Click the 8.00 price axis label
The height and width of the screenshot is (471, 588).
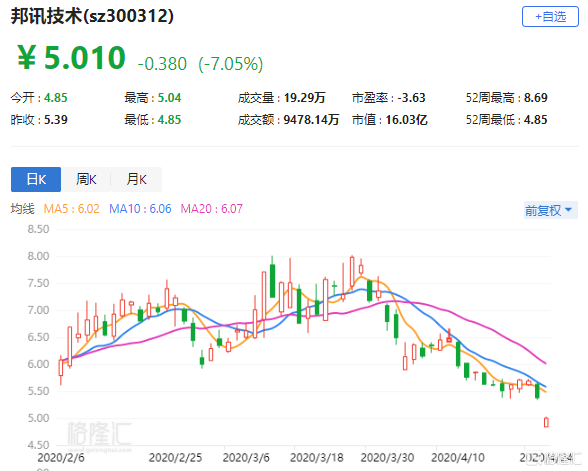click(38, 256)
